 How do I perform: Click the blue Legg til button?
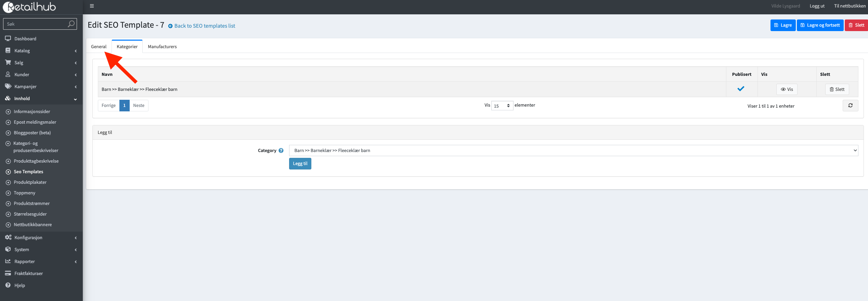tap(300, 164)
